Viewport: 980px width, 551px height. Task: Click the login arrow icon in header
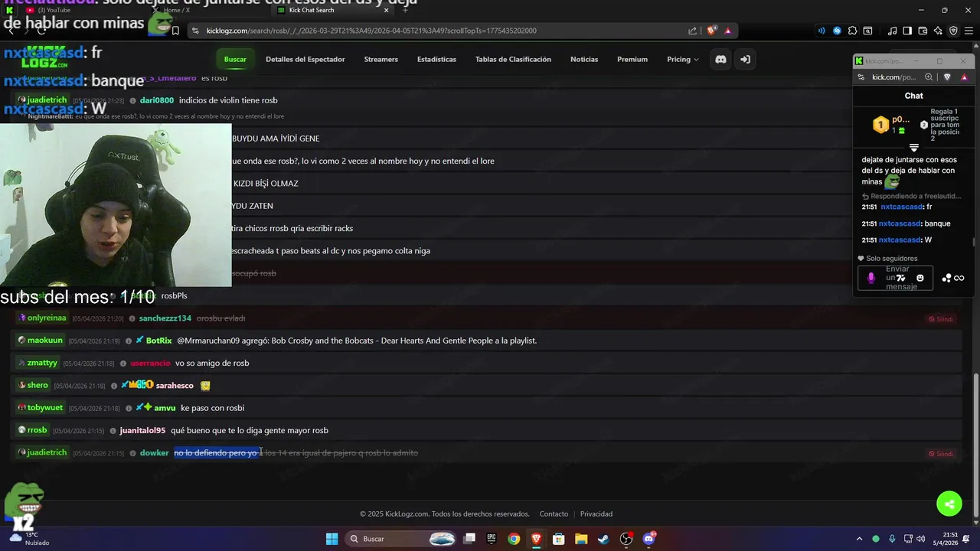(745, 59)
